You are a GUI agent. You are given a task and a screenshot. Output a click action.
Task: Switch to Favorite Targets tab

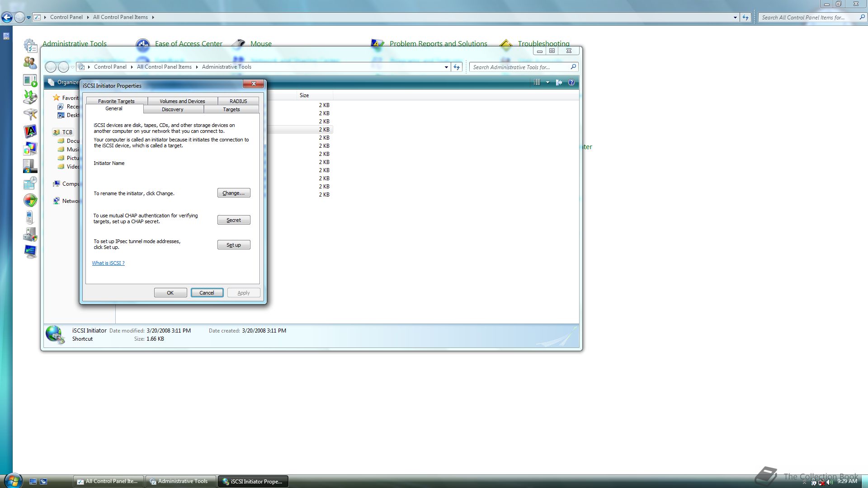pos(116,101)
